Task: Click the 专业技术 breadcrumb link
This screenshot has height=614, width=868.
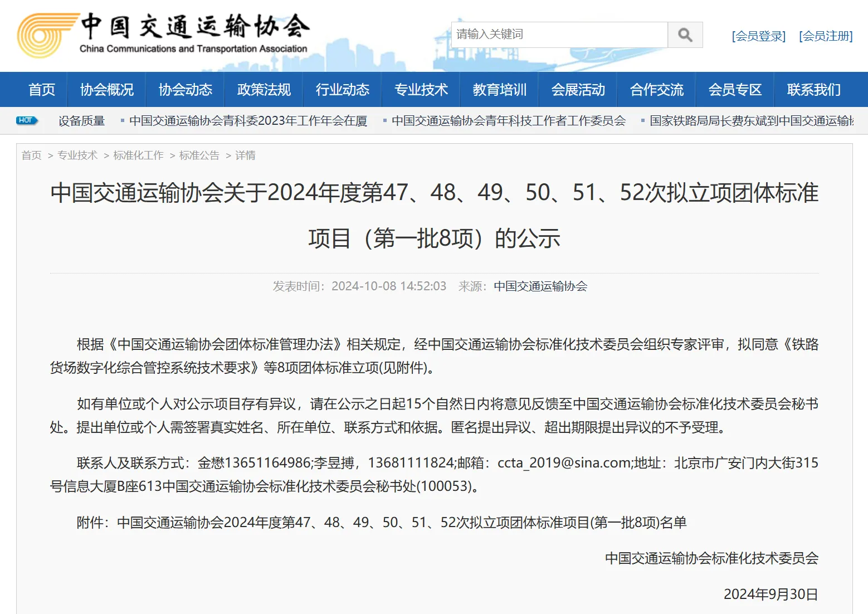Action: 77,155
